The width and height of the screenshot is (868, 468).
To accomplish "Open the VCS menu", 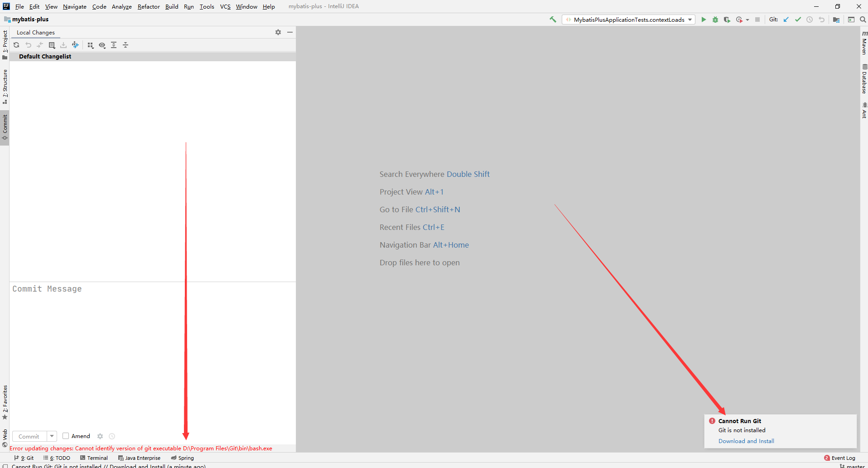I will coord(225,6).
